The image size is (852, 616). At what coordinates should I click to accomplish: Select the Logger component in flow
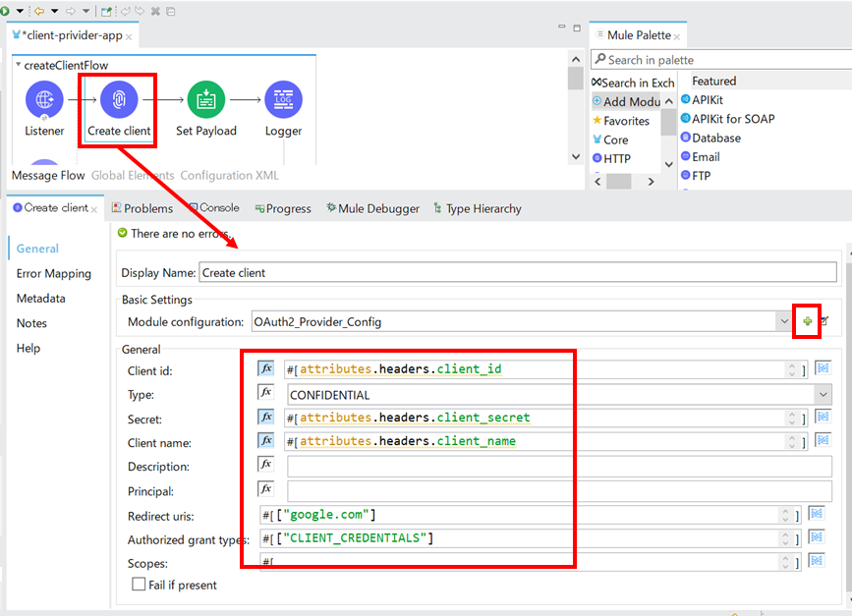283,99
